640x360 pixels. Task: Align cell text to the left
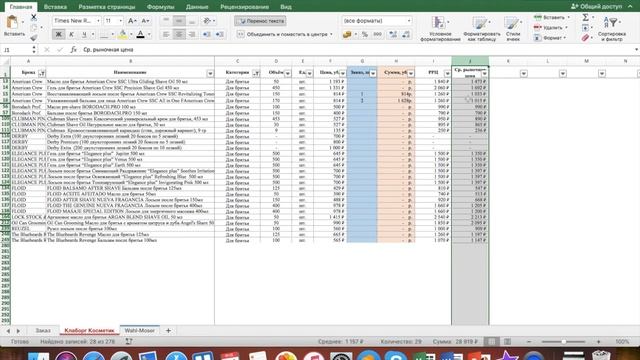coord(166,35)
